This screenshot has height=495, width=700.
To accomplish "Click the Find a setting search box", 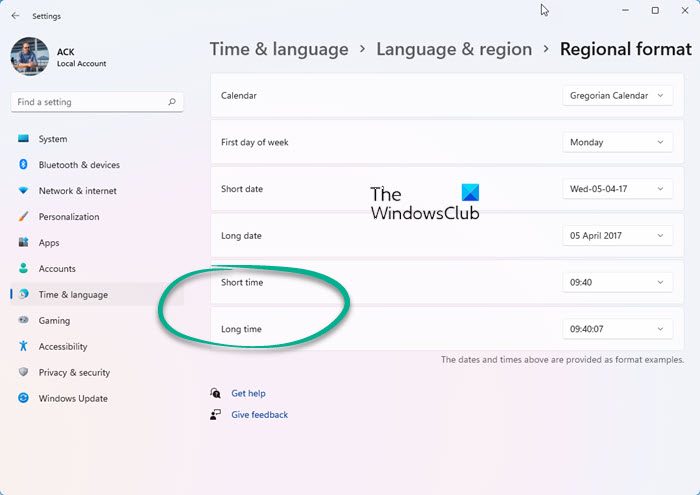I will pos(90,102).
